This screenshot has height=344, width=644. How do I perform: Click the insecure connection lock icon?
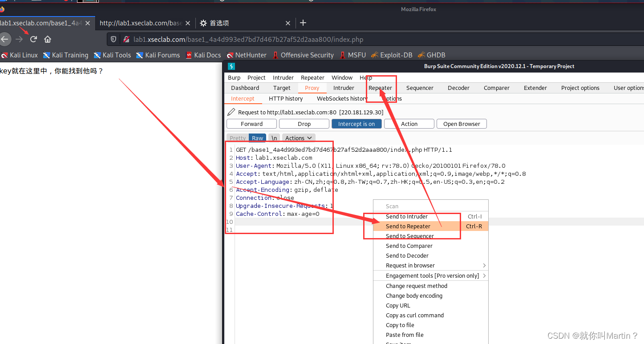(126, 40)
